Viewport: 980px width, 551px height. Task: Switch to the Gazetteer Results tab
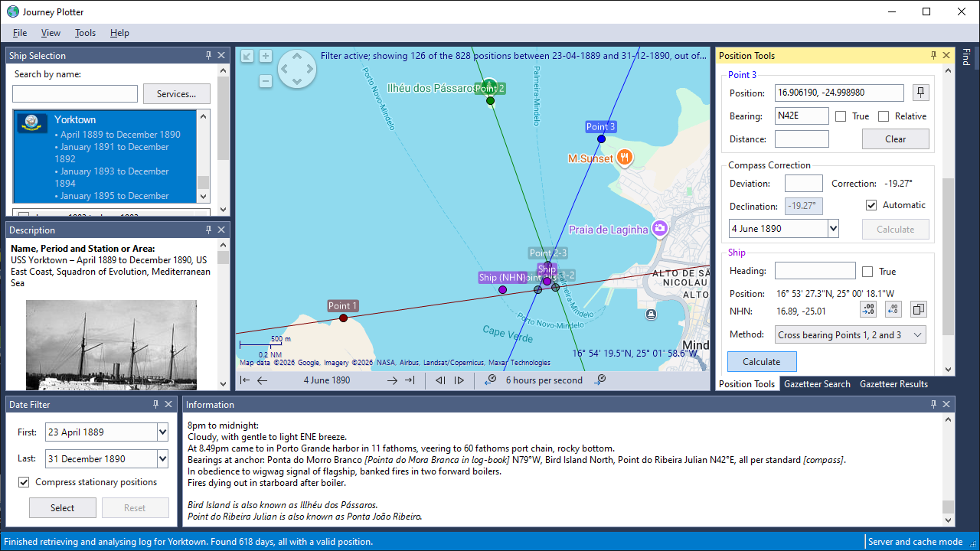click(x=893, y=384)
